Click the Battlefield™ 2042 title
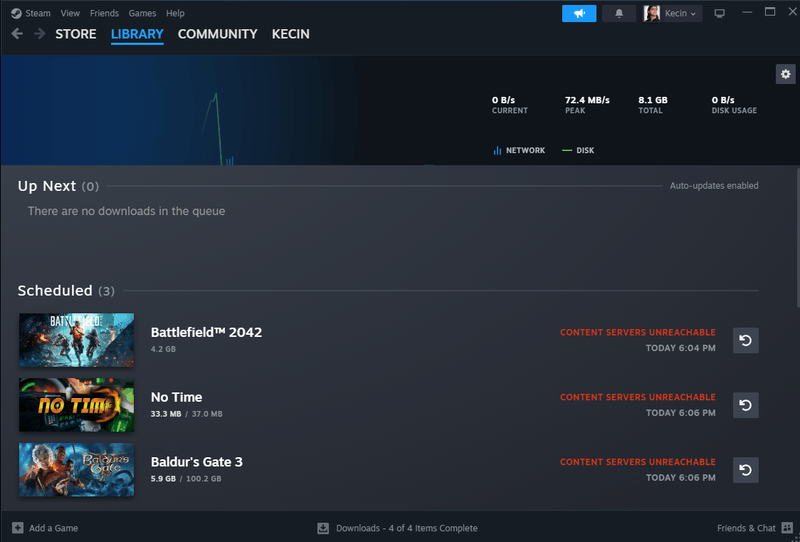Viewport: 800px width, 542px height. click(x=206, y=332)
